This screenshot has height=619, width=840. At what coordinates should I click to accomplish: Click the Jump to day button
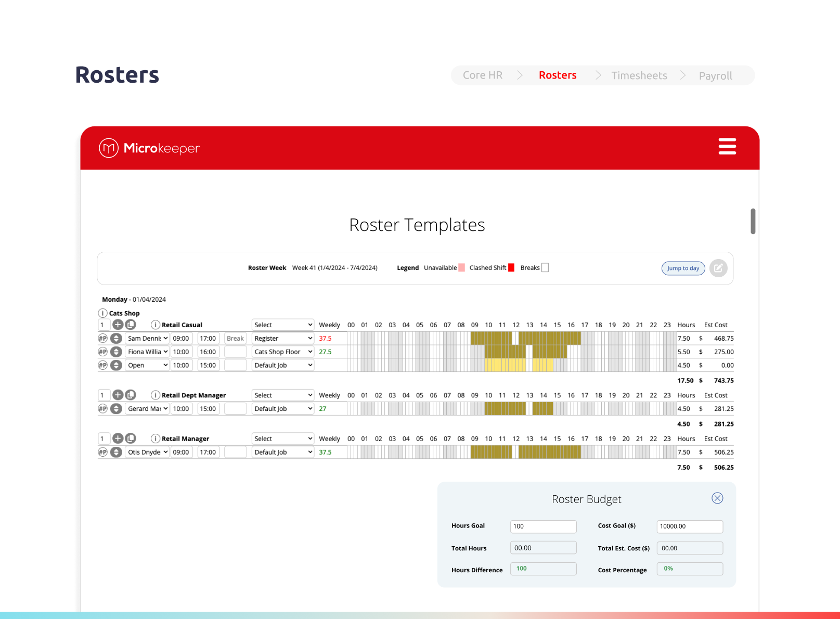click(x=683, y=268)
